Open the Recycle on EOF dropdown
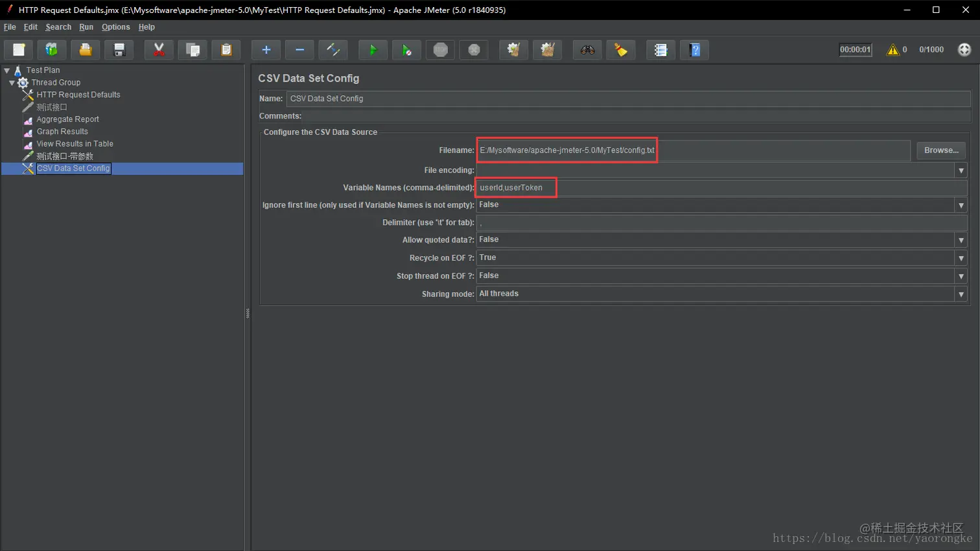This screenshot has width=980, height=551. 961,258
